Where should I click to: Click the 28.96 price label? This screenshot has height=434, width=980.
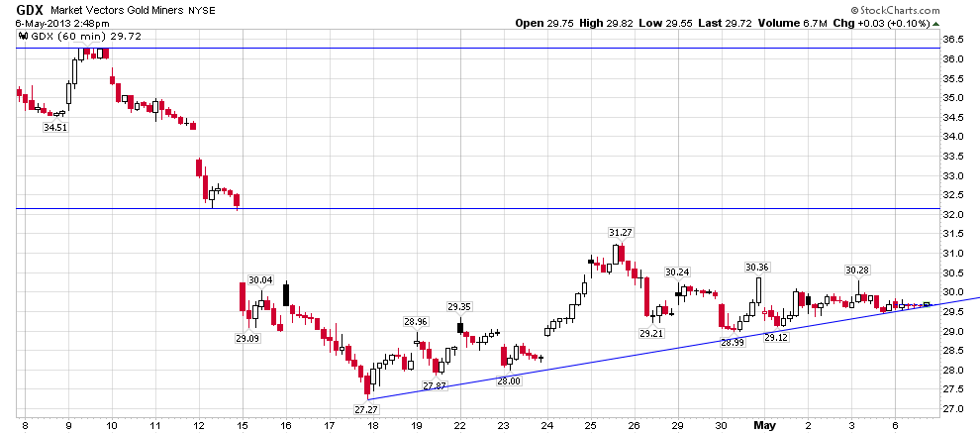click(416, 322)
